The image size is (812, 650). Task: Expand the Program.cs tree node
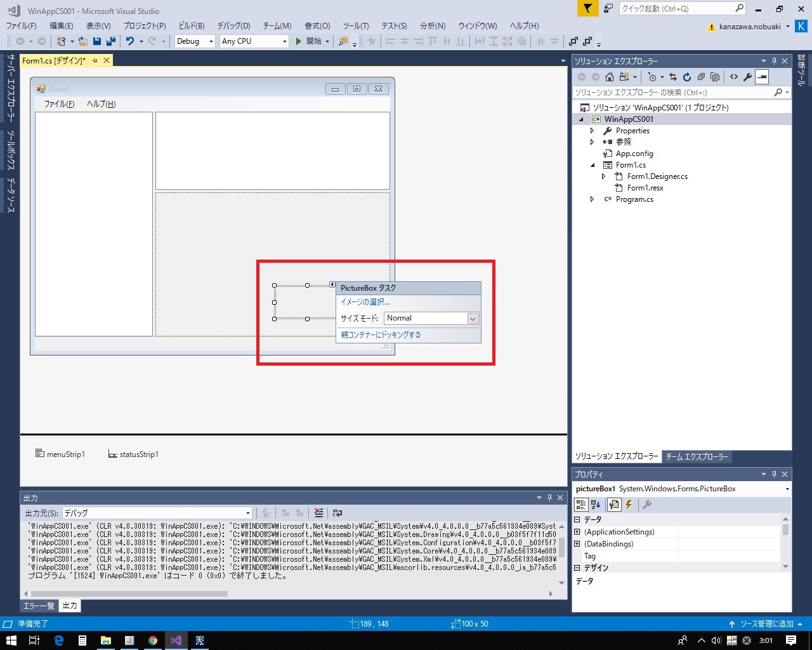(593, 199)
